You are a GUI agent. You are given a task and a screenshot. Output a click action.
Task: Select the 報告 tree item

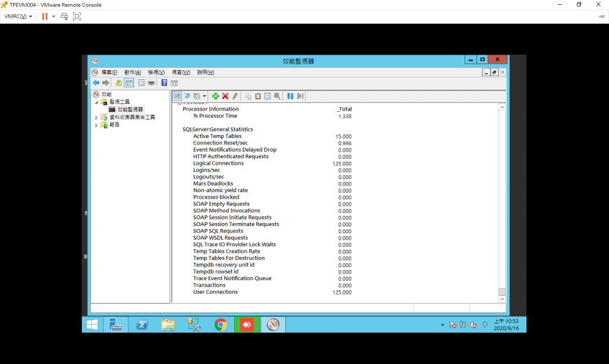click(114, 125)
